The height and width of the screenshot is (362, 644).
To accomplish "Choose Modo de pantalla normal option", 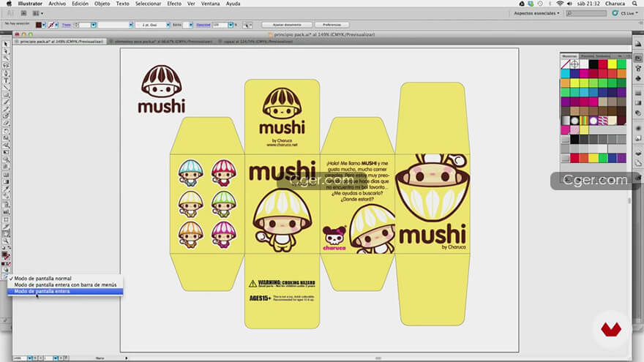I will click(x=42, y=279).
